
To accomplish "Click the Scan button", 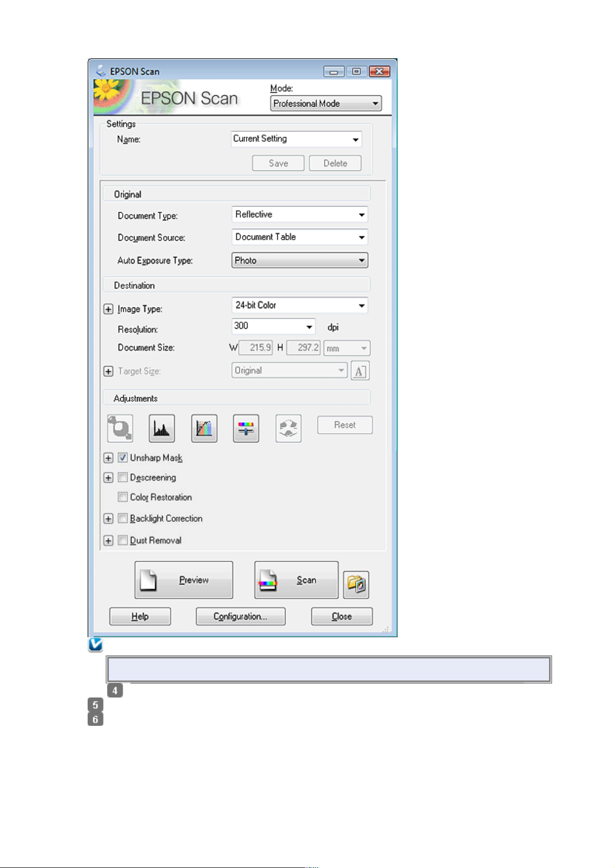I will coord(296,580).
